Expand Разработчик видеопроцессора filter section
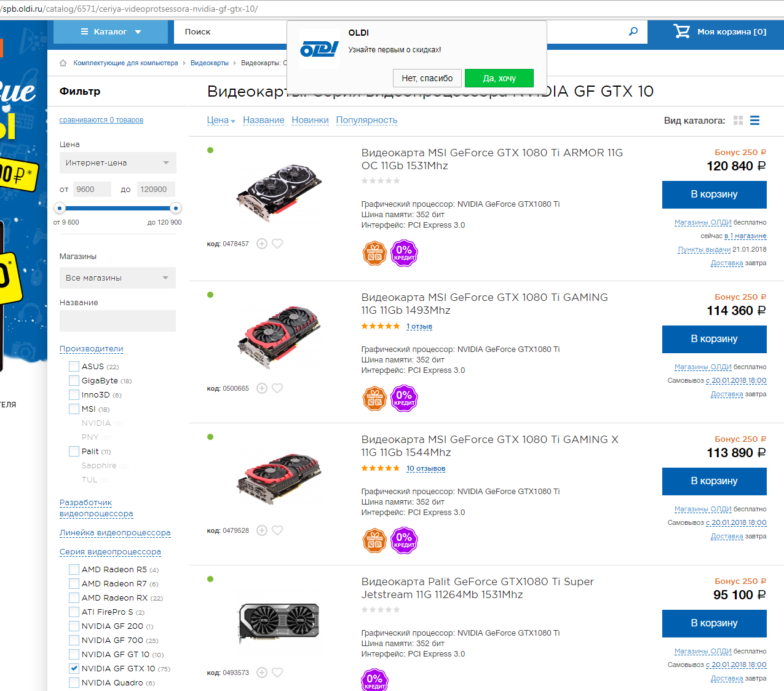The height and width of the screenshot is (691, 784). click(x=97, y=508)
